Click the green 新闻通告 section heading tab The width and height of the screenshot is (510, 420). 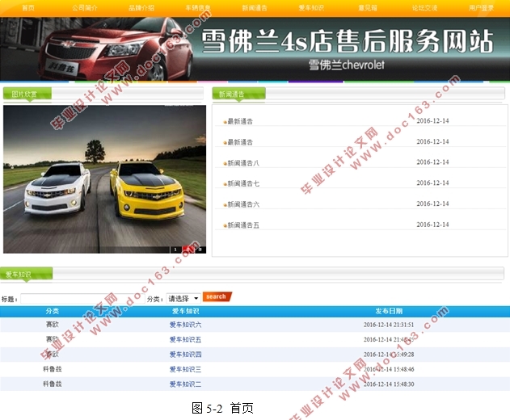(239, 94)
